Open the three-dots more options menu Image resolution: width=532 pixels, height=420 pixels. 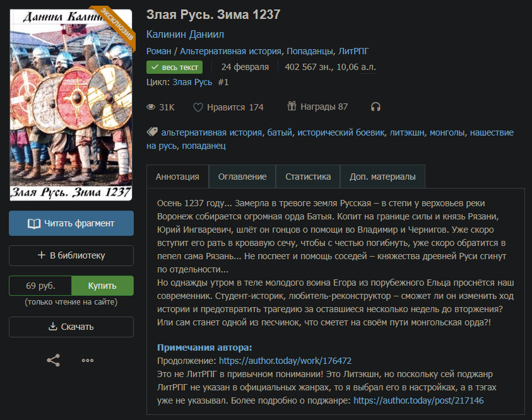click(88, 361)
